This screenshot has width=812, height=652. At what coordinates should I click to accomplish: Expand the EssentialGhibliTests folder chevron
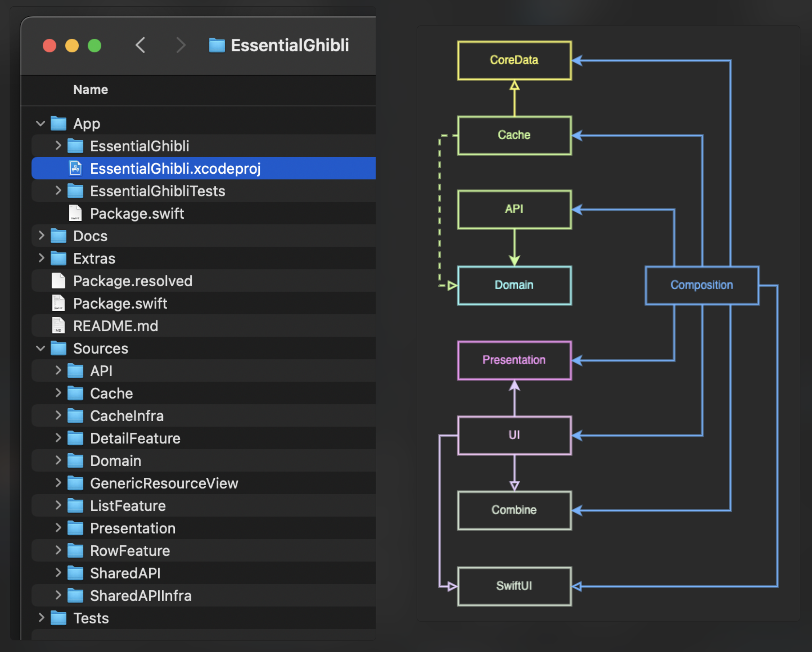[58, 191]
